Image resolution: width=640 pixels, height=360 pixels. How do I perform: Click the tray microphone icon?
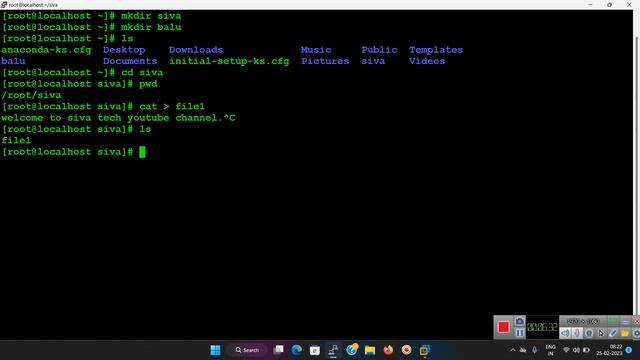pyautogui.click(x=534, y=350)
